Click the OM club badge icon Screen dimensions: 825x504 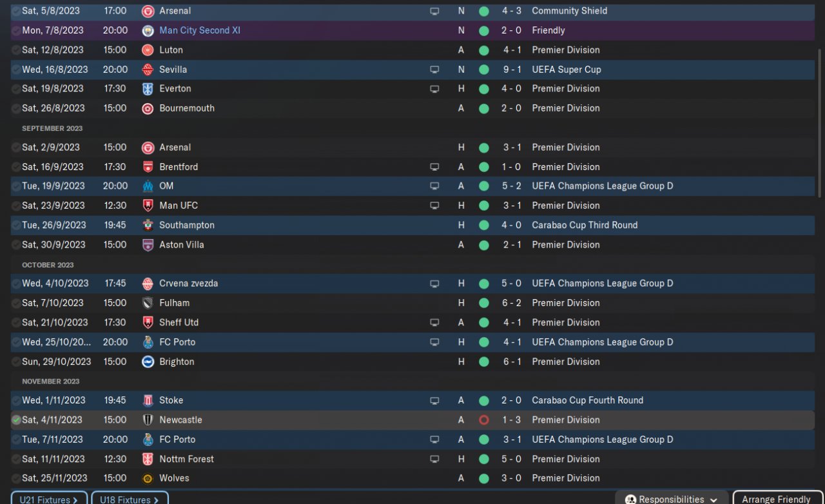click(148, 186)
